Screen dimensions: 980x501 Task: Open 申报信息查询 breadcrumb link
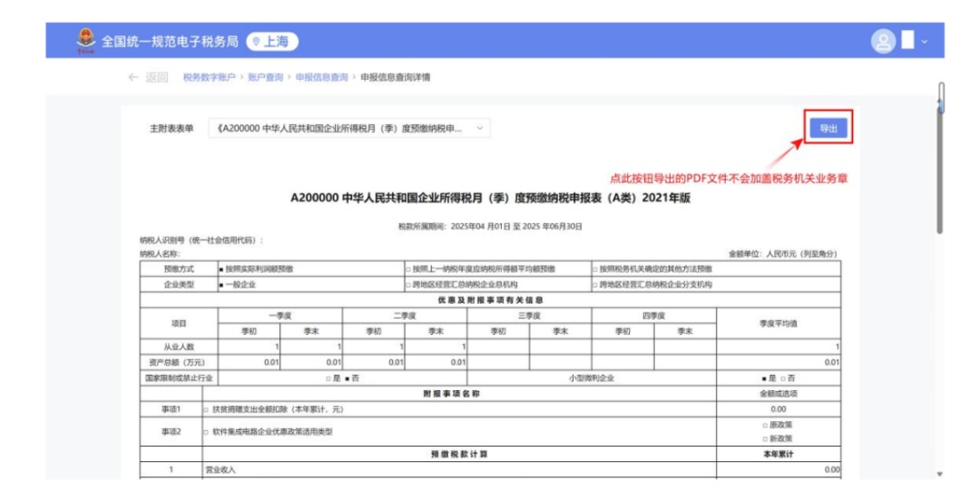point(322,78)
